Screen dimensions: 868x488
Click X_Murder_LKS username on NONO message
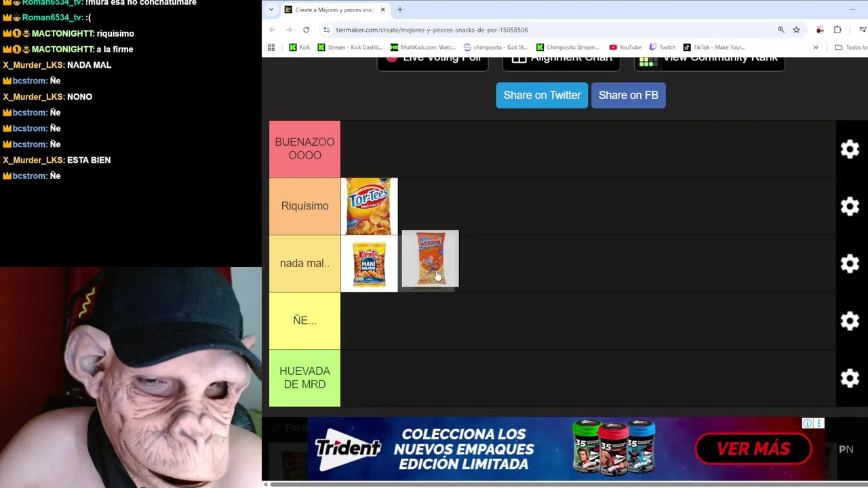(x=34, y=97)
